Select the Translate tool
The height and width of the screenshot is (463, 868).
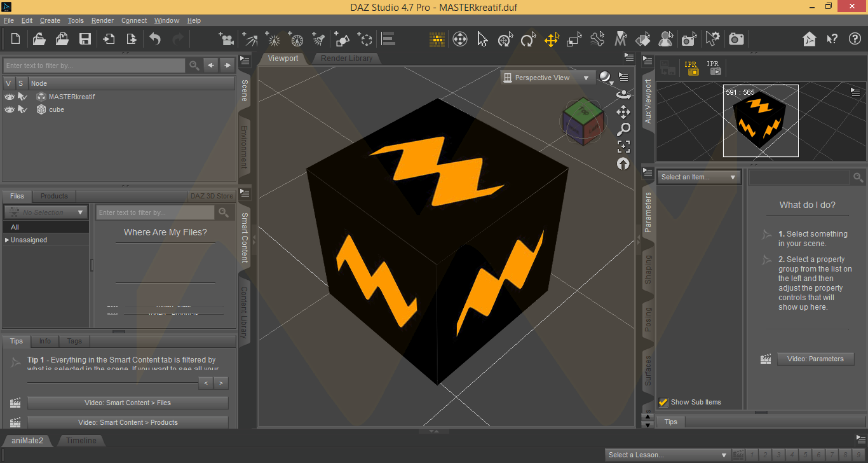[551, 39]
